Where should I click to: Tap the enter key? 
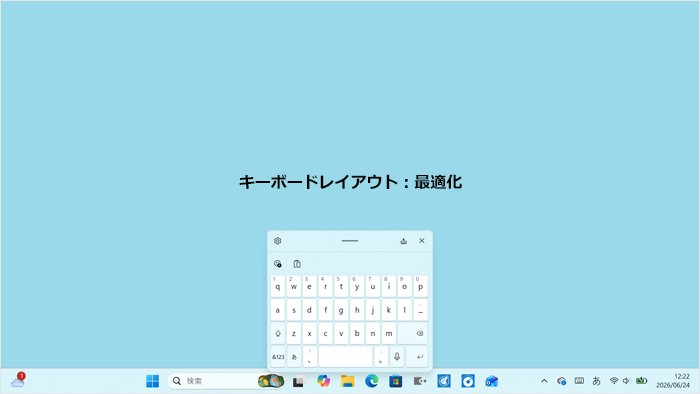pos(417,357)
